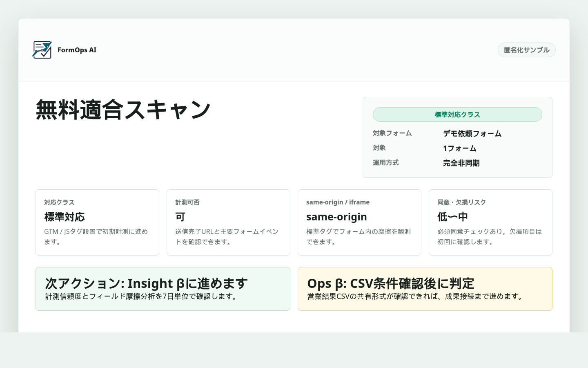Click the same-origin / iframe card
Viewport: 588px width, 368px height.
pyautogui.click(x=359, y=222)
